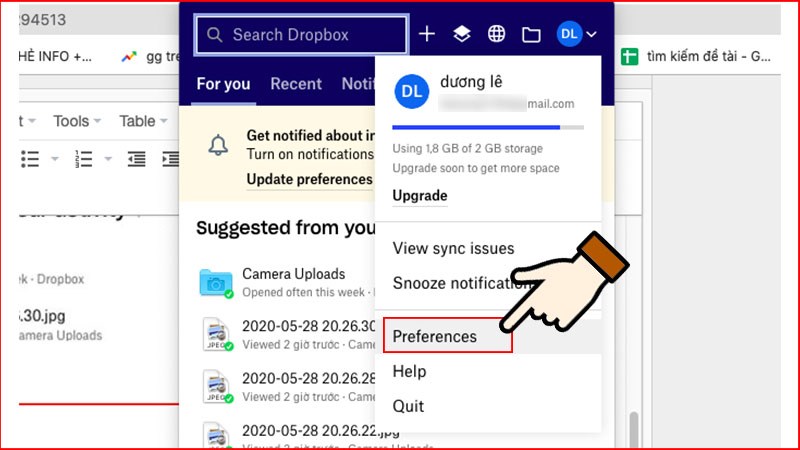Open the Camera Uploads folder icon
800x450 pixels.
click(216, 282)
